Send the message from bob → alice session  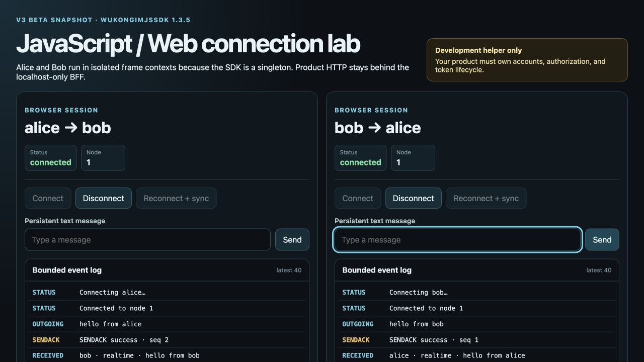602,240
